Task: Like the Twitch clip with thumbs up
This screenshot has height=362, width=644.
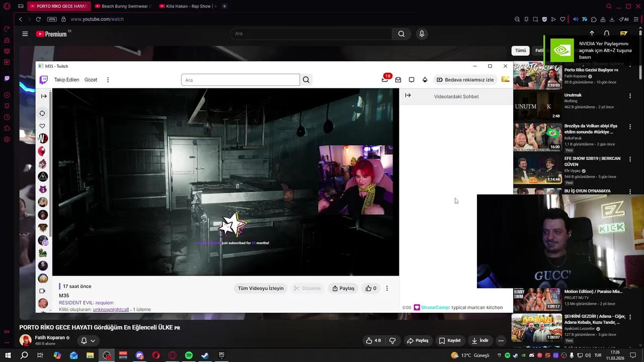Action: [x=371, y=288]
